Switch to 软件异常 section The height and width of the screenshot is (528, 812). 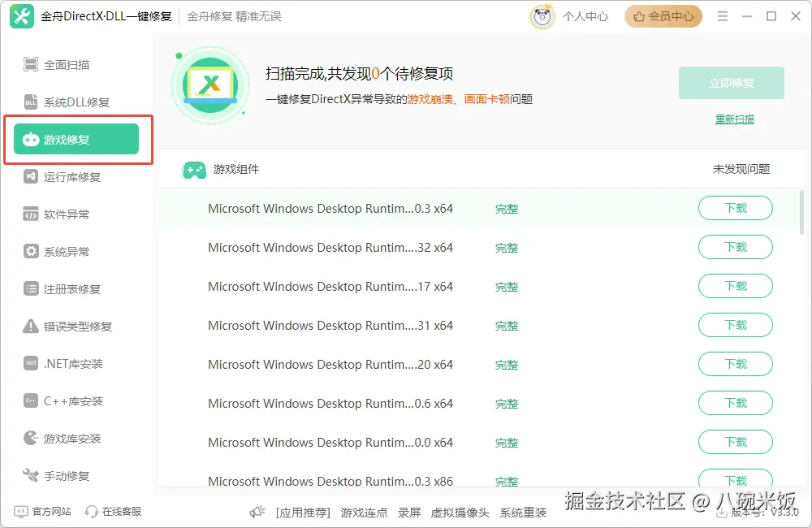[76, 214]
